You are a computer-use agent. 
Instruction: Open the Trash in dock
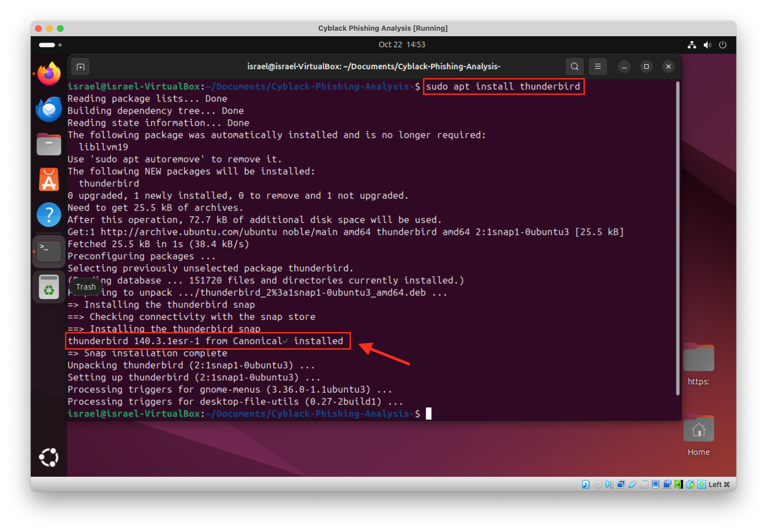point(49,287)
